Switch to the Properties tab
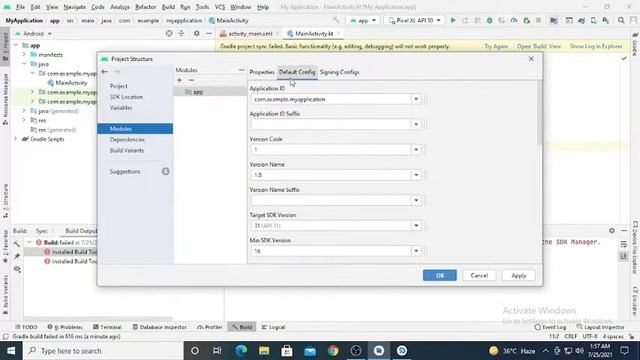 click(x=262, y=72)
